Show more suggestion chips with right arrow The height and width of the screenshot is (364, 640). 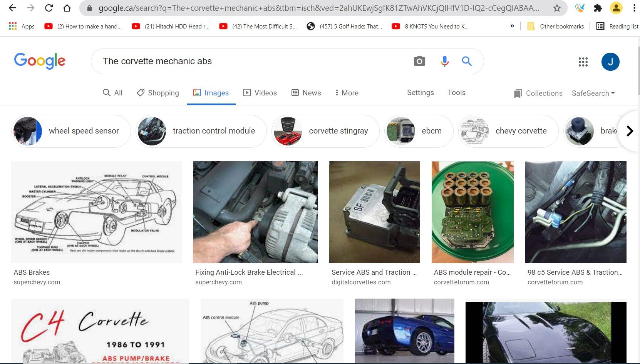pyautogui.click(x=630, y=131)
